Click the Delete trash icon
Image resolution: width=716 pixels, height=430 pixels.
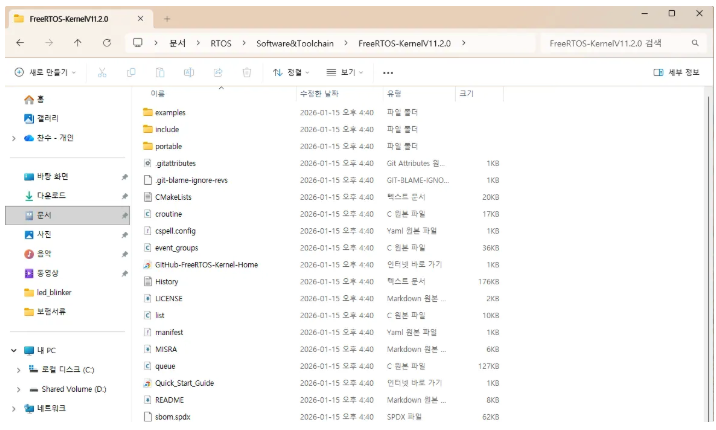(x=247, y=73)
